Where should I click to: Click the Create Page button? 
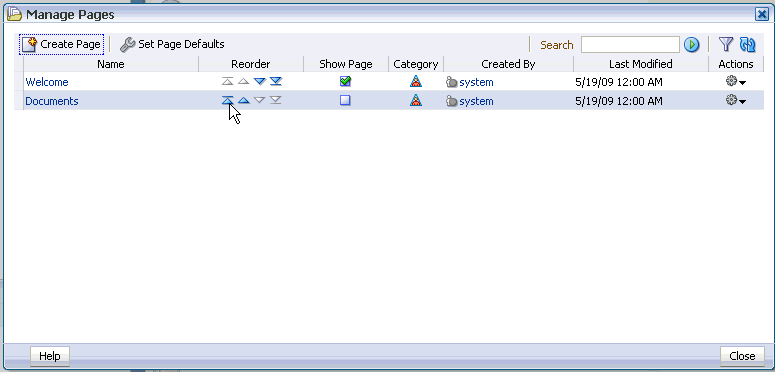point(62,44)
